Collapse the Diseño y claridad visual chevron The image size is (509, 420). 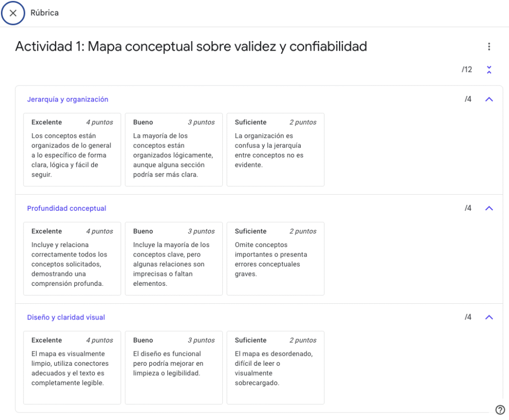pyautogui.click(x=489, y=317)
